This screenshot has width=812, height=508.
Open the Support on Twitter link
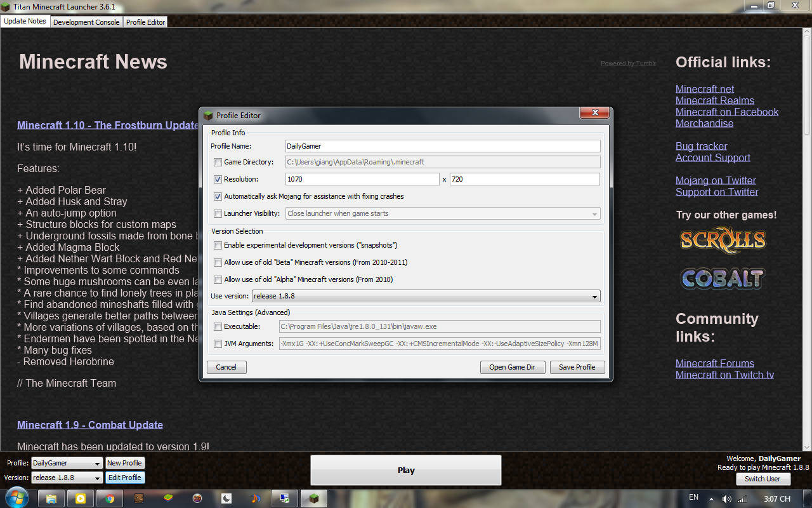pos(717,192)
